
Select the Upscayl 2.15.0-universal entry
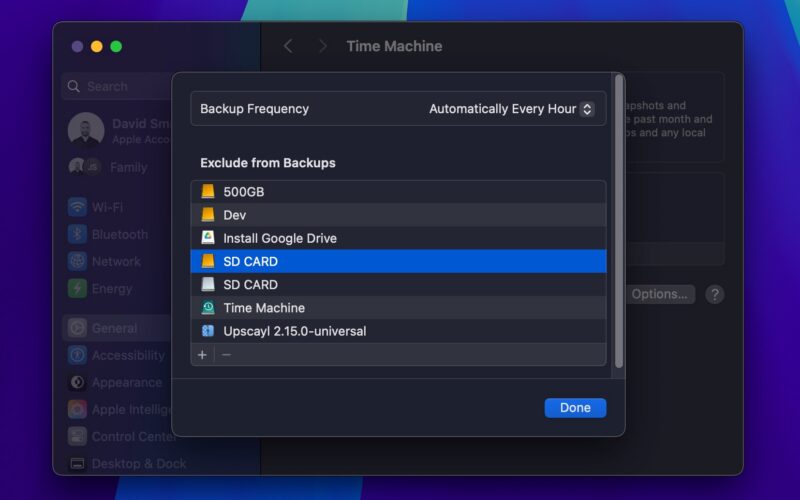[x=398, y=331]
